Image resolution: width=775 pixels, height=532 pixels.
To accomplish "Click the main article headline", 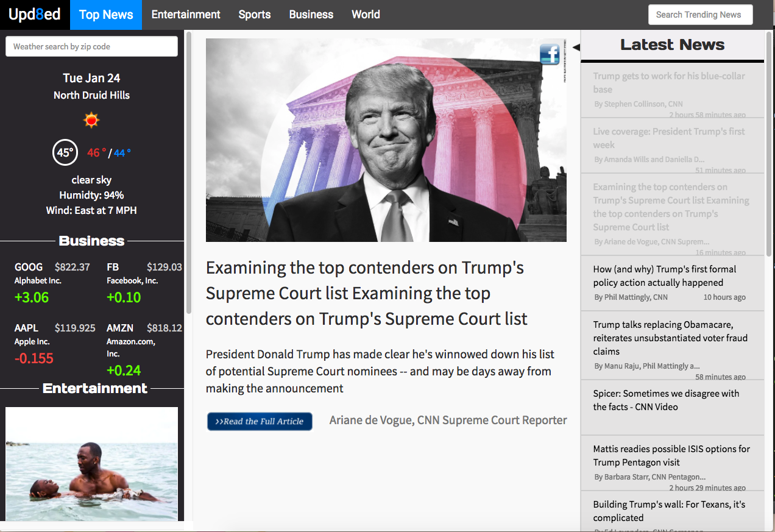I will click(367, 293).
